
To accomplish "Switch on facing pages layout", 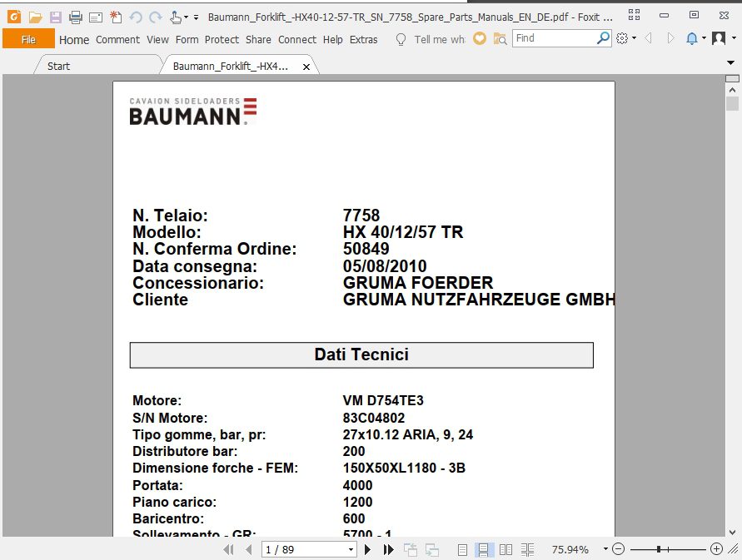I will pyautogui.click(x=505, y=549).
